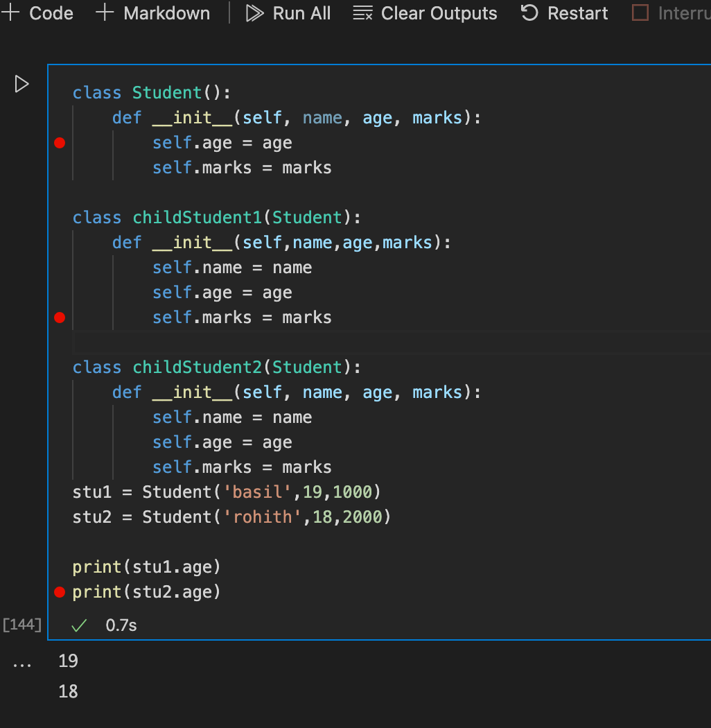This screenshot has width=711, height=728.
Task: Remove breakpoint next to self.marks in childStudent1
Action: click(x=60, y=318)
